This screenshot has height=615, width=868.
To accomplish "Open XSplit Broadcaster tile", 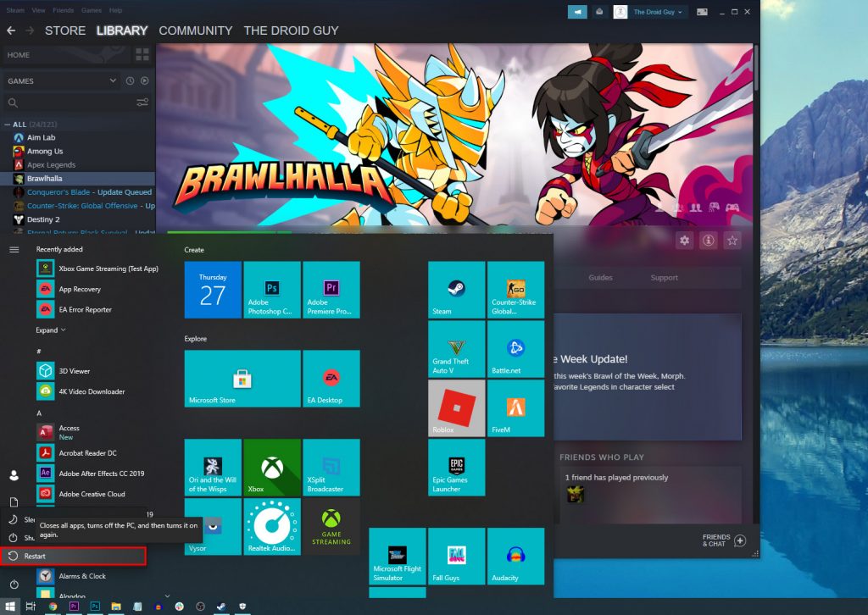I will pos(331,468).
